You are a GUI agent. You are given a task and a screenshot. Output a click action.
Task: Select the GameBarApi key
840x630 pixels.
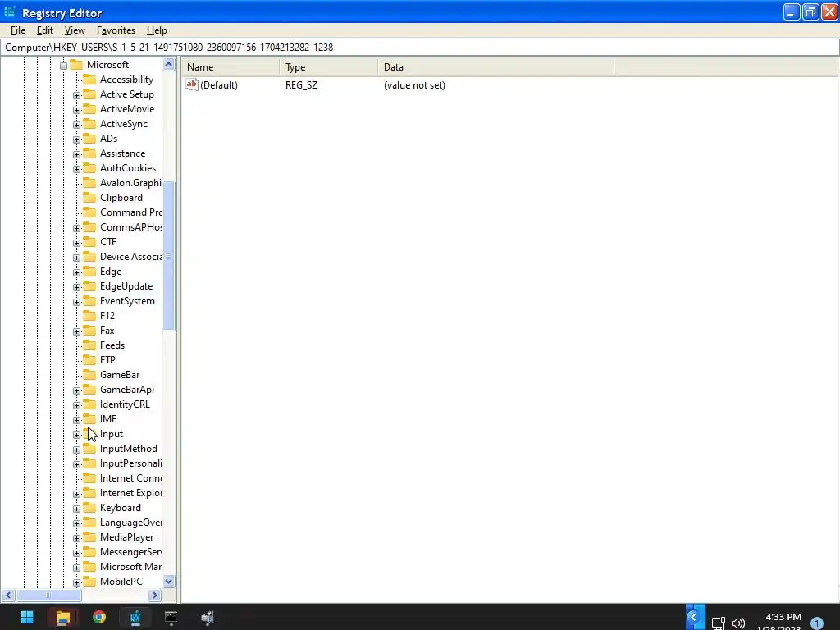(x=127, y=390)
